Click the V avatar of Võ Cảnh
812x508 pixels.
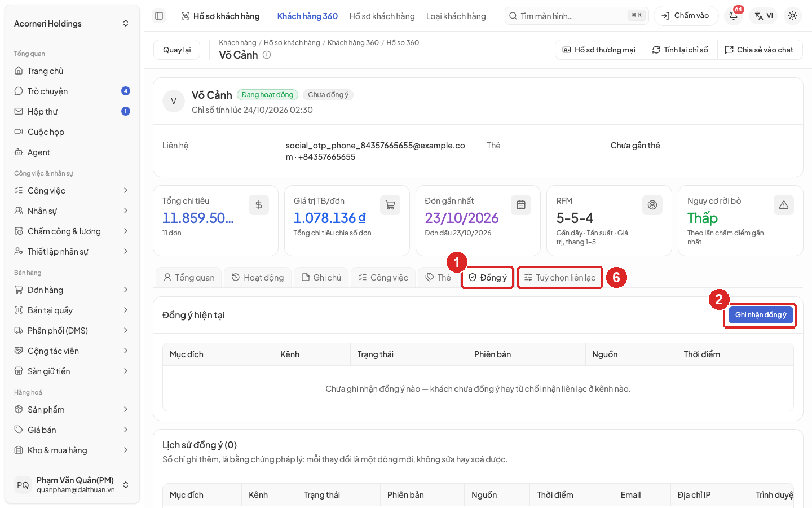tap(174, 102)
